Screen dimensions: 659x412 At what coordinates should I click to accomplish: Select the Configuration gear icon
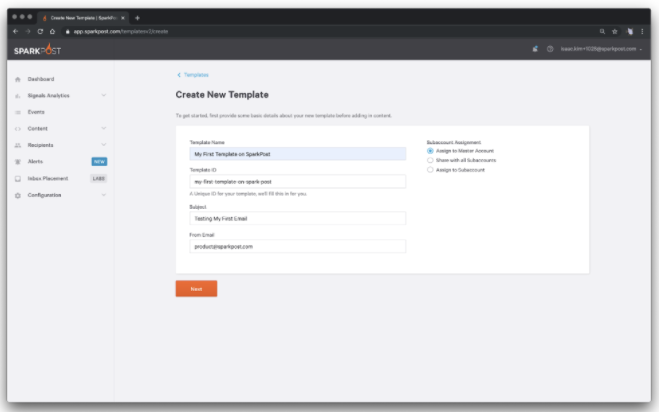point(18,195)
